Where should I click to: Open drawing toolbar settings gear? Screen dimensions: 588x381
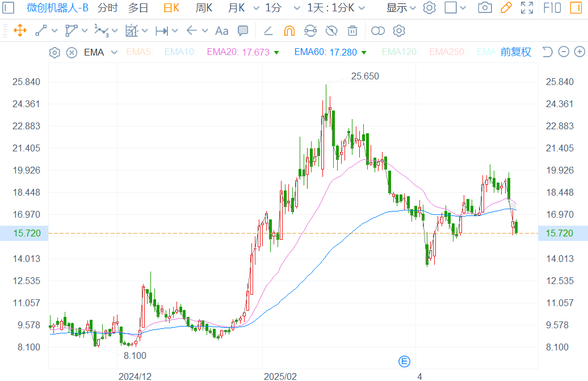(x=399, y=31)
